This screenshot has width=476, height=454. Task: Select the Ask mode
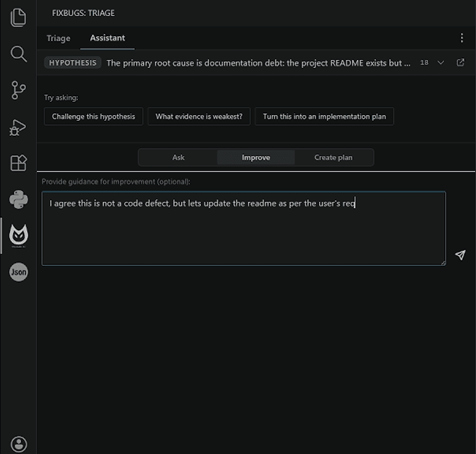pos(178,157)
